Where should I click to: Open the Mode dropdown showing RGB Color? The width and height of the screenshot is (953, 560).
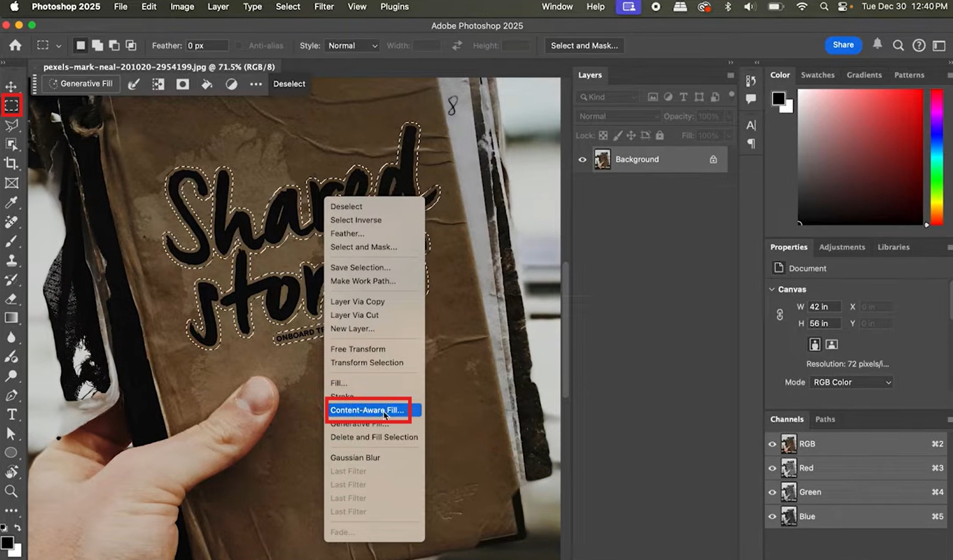tap(851, 382)
